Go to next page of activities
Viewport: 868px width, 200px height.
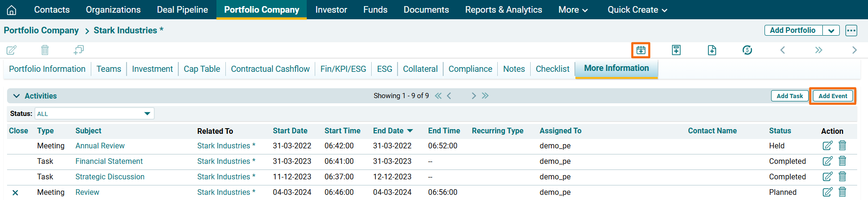tap(474, 96)
